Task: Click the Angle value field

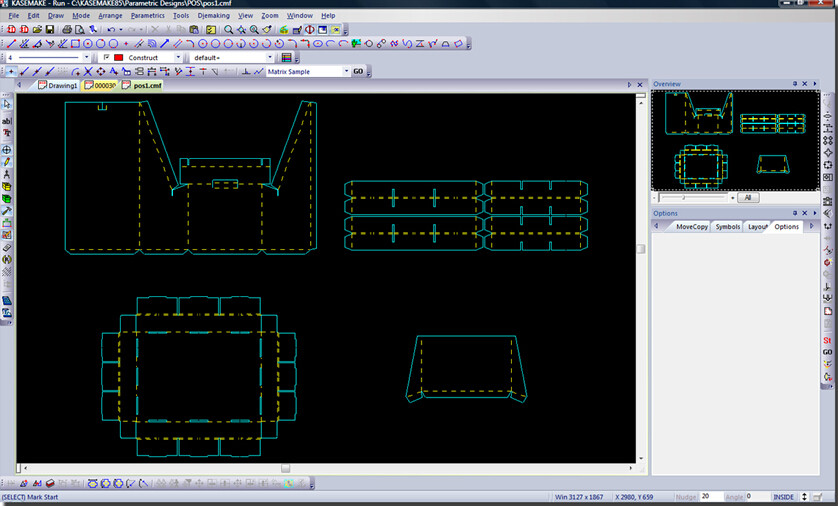Action: [756, 497]
